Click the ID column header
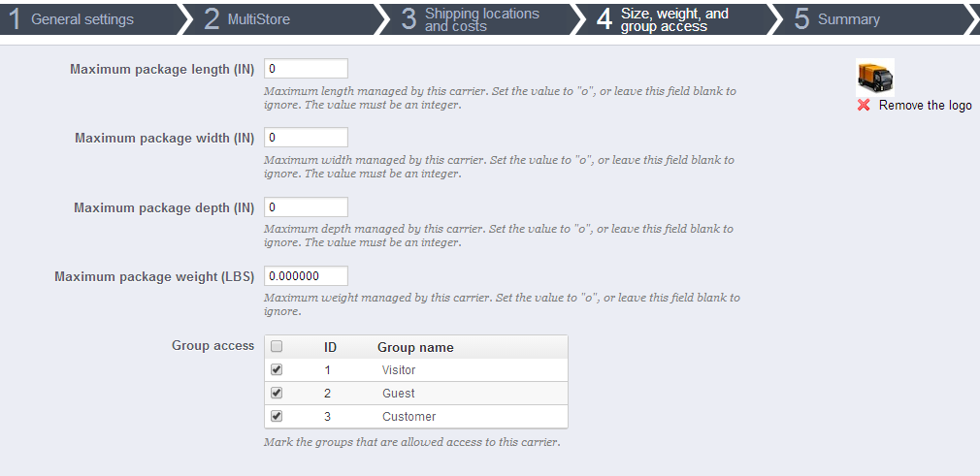This screenshot has height=476, width=980. coord(330,347)
